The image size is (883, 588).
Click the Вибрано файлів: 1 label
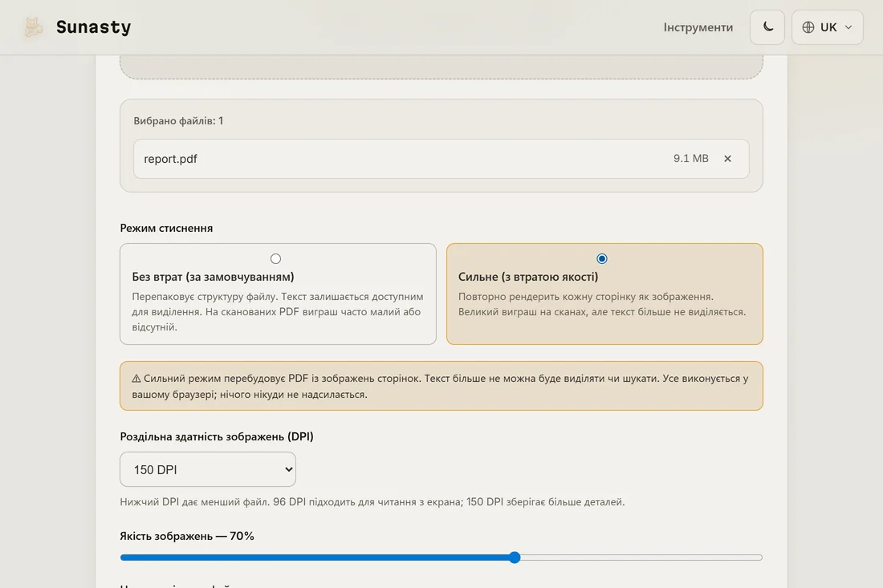[178, 121]
